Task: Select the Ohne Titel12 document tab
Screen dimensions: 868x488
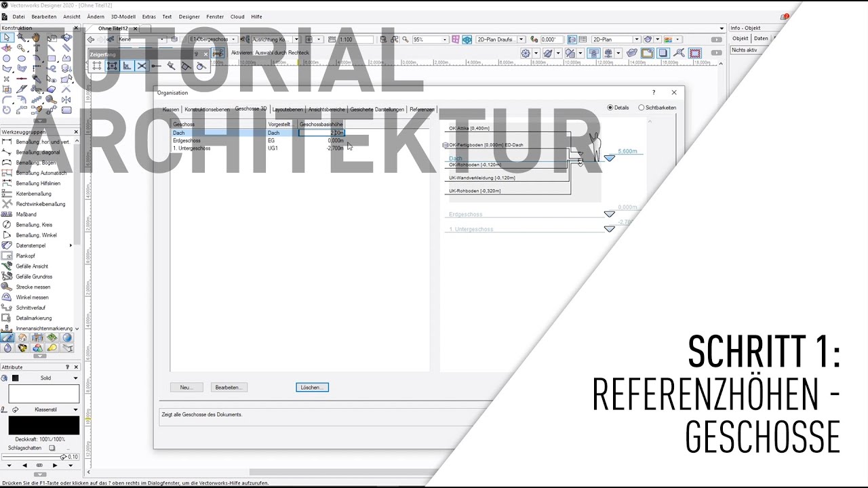Action: [x=113, y=28]
